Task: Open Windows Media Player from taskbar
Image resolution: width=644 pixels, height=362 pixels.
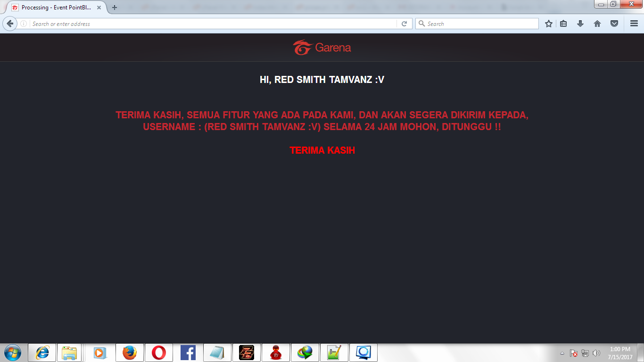Action: pos(99,353)
